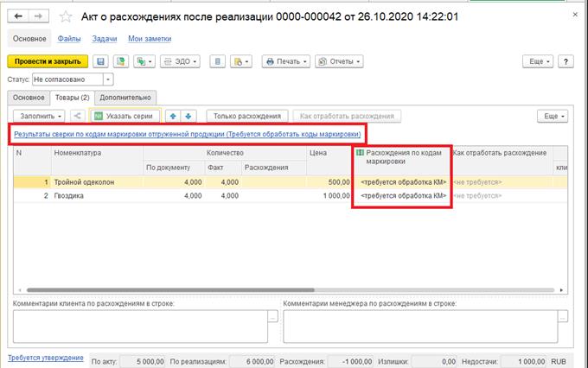Click the document structure report icon
The image size is (588, 368).
point(218,61)
